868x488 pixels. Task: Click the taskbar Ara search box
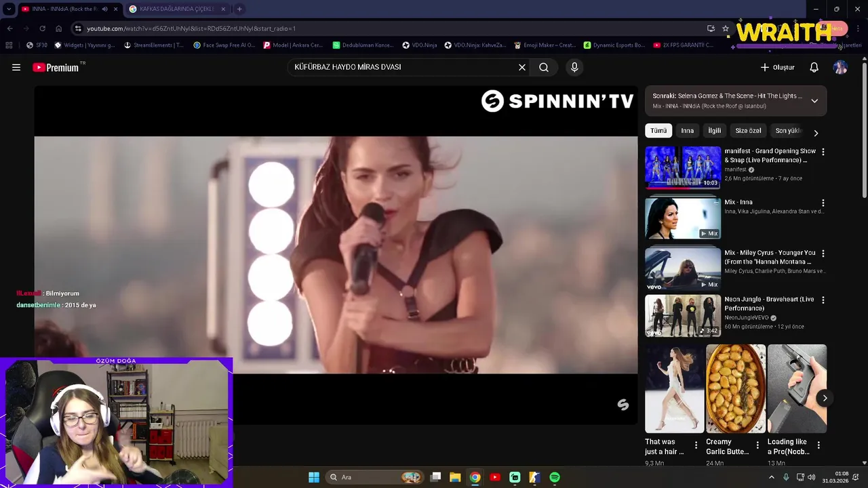(x=374, y=477)
